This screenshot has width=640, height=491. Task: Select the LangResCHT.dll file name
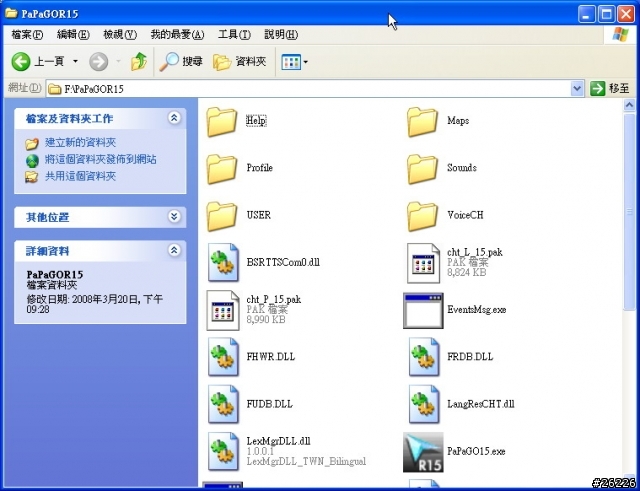480,404
